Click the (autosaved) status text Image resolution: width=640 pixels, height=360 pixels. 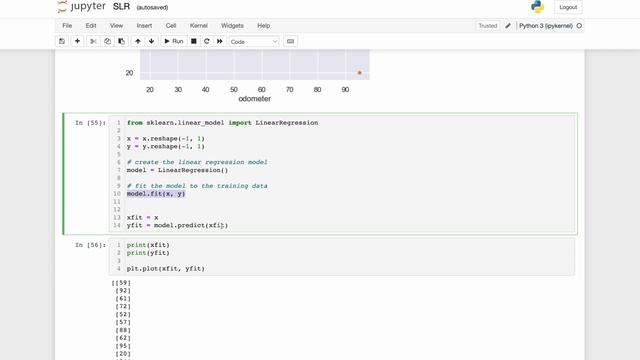point(152,7)
